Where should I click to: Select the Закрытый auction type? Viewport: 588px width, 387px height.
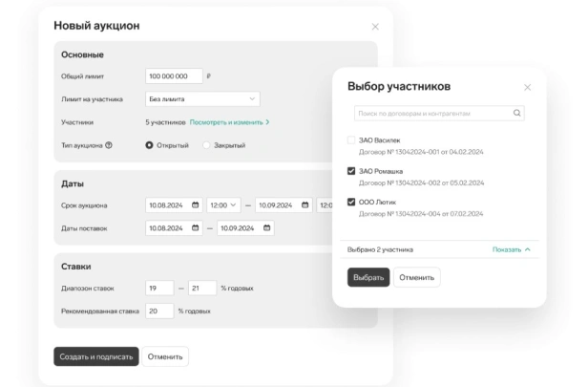[206, 145]
